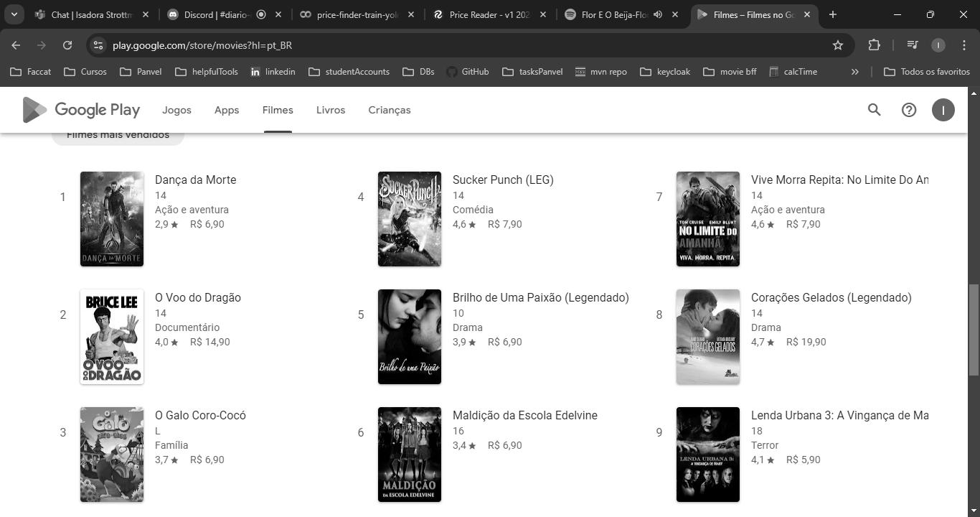This screenshot has width=980, height=517.
Task: Open the help center question mark icon
Action: pyautogui.click(x=909, y=110)
